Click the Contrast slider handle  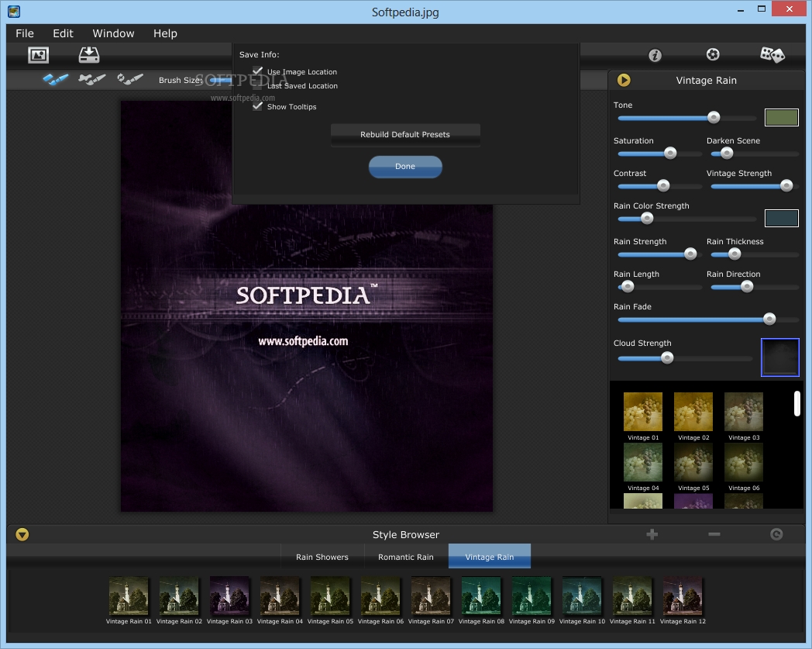point(663,185)
